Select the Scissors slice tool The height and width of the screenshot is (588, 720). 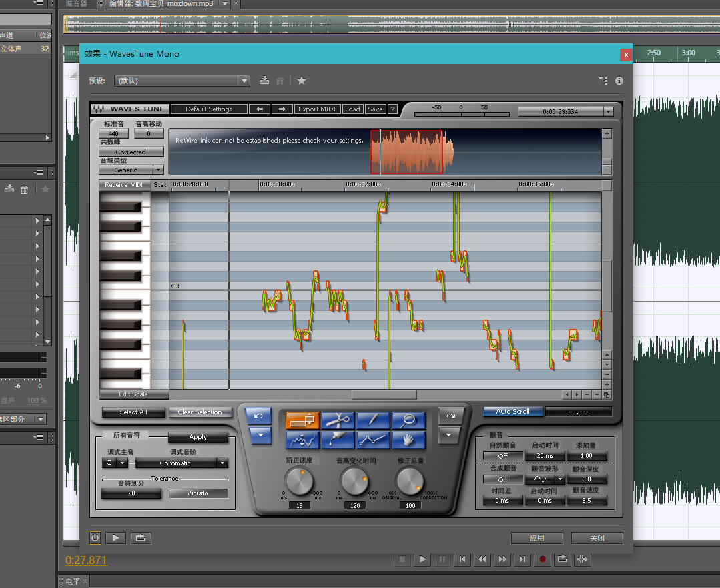(338, 420)
